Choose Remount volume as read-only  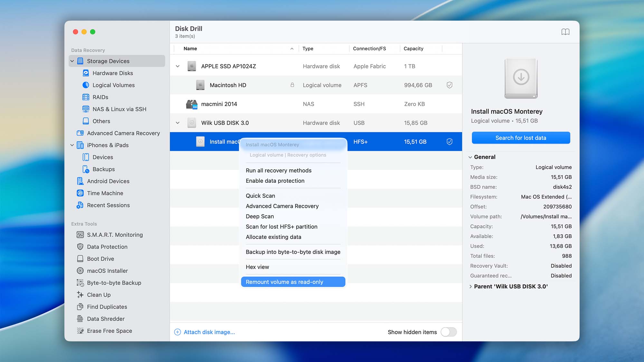pos(293,282)
